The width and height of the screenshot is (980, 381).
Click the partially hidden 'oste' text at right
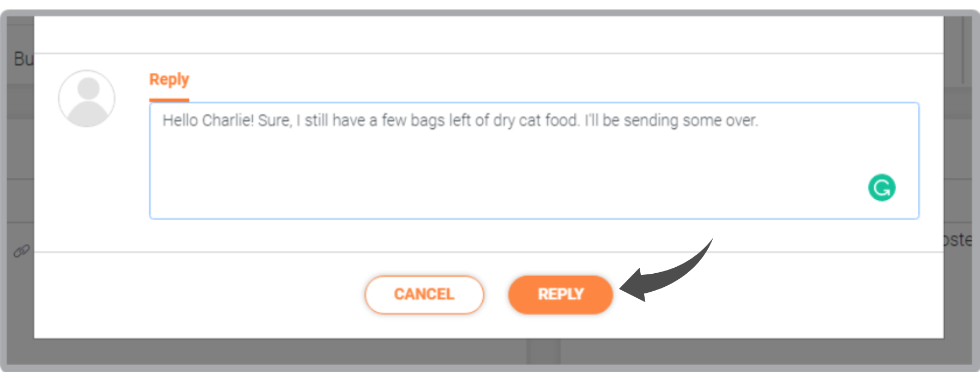(958, 239)
